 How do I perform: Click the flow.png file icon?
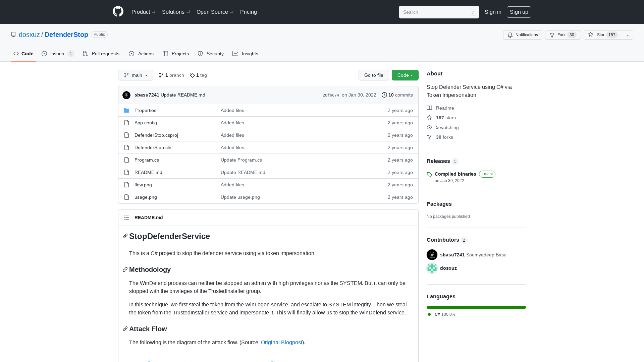[x=126, y=185]
